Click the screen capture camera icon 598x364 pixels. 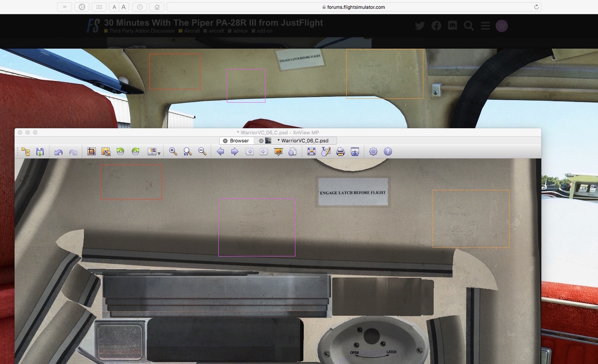pos(355,152)
